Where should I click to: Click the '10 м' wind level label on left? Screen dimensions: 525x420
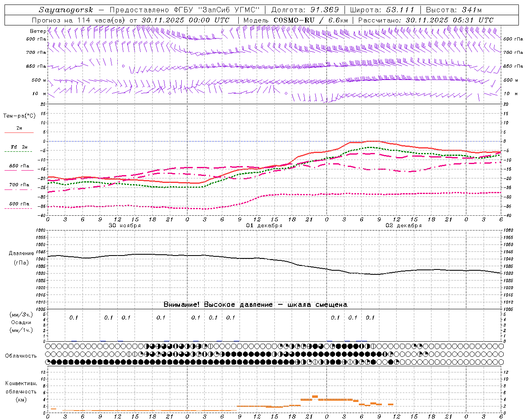tap(39, 94)
